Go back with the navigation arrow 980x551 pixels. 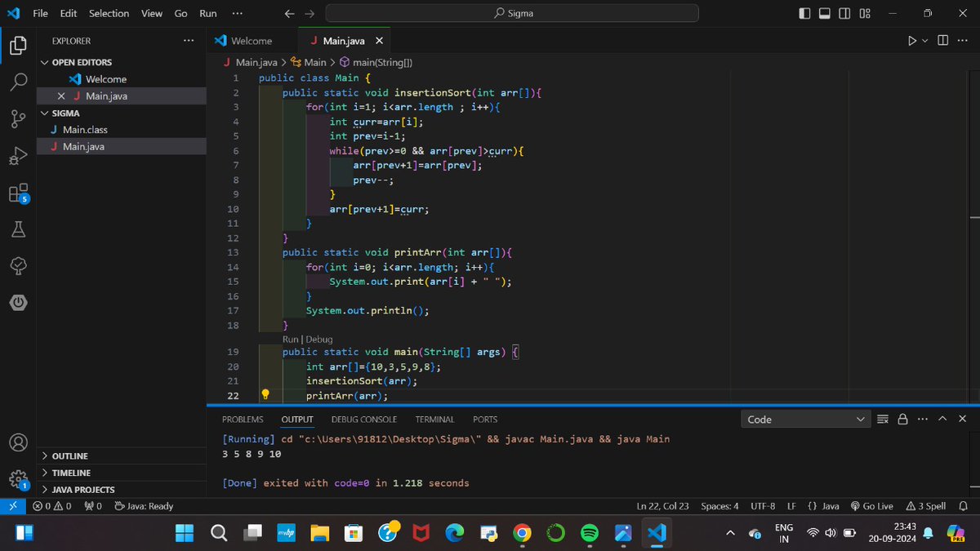(x=289, y=14)
